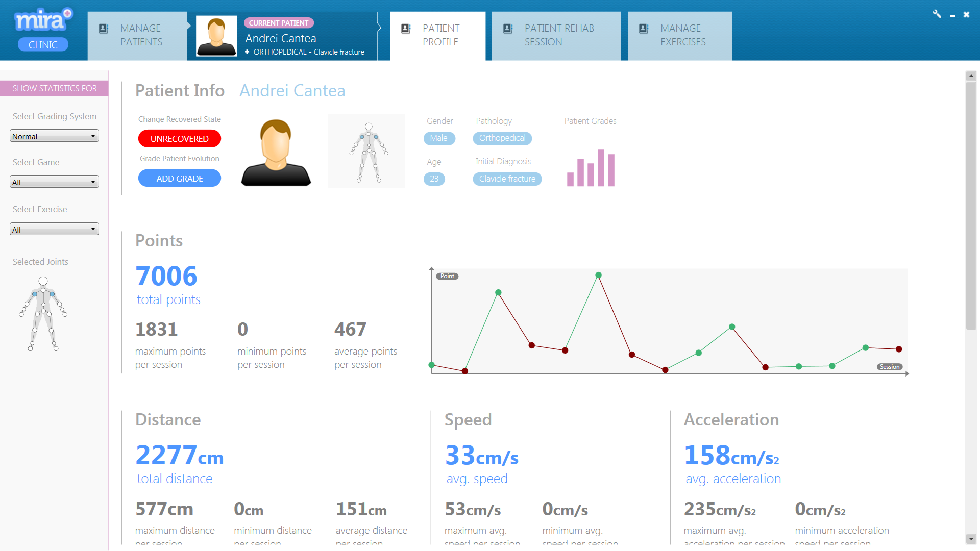980x551 pixels.
Task: Click the CLINIC badge button
Action: pos(43,45)
